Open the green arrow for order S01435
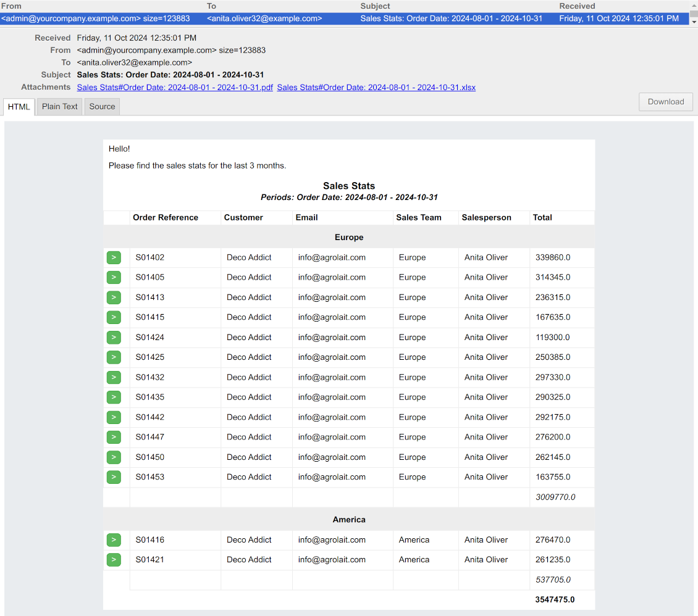The height and width of the screenshot is (616, 698). (114, 397)
